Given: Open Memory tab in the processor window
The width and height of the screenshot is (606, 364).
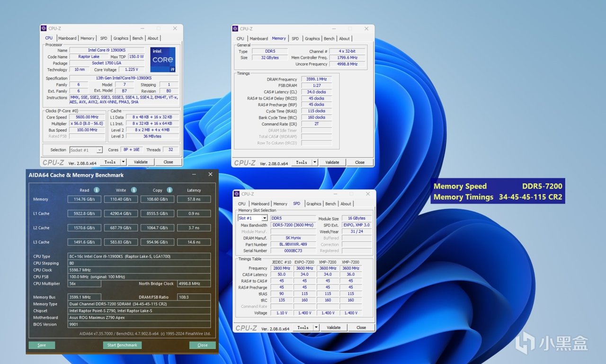Looking at the screenshot, I should 87,38.
